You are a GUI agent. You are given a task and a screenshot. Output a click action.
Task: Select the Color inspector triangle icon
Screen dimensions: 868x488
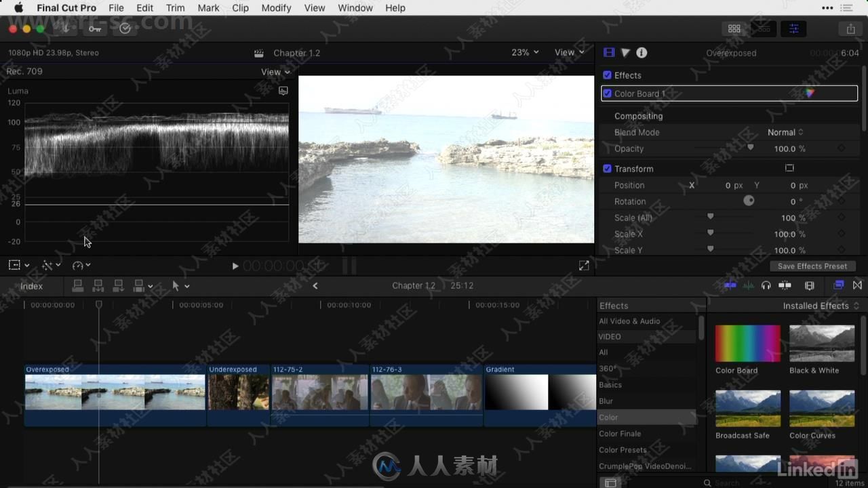(x=625, y=53)
